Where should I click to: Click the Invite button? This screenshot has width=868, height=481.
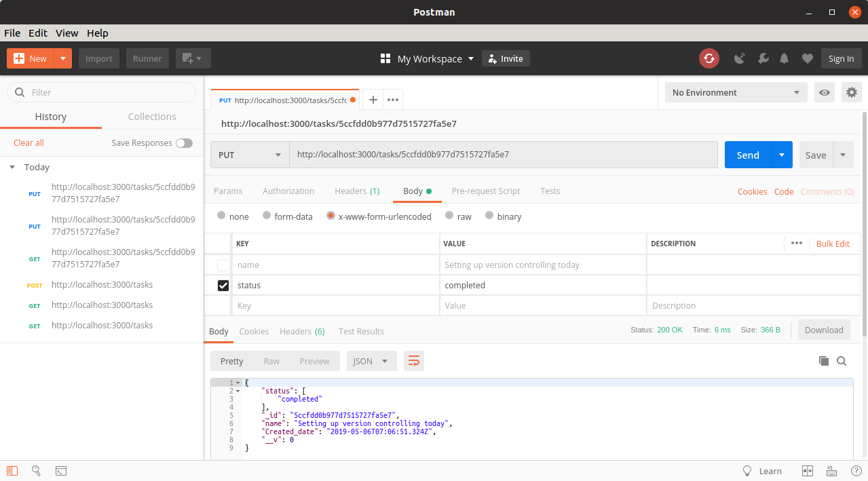point(506,58)
